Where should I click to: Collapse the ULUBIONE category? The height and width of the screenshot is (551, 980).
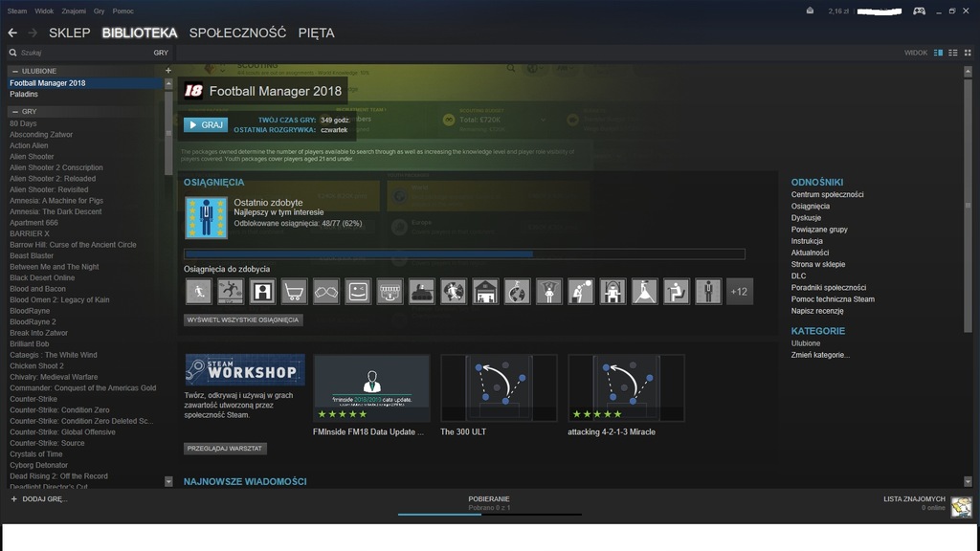tap(15, 71)
